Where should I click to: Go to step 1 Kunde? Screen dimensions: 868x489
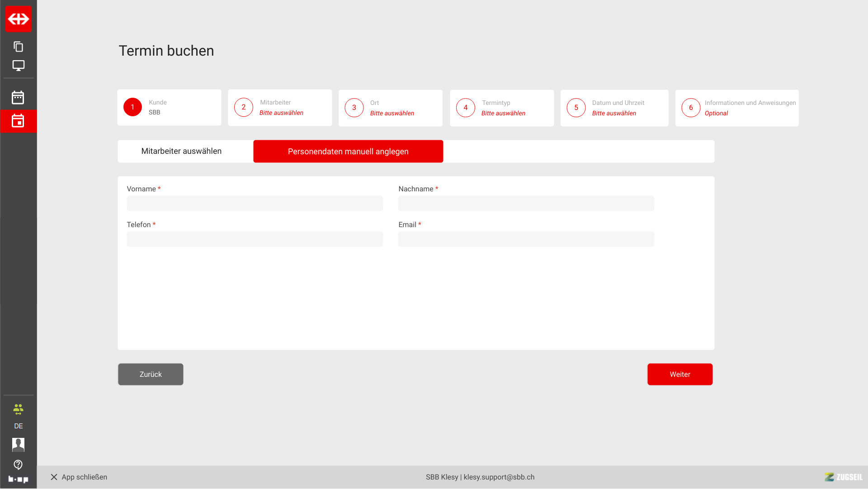[x=169, y=108]
